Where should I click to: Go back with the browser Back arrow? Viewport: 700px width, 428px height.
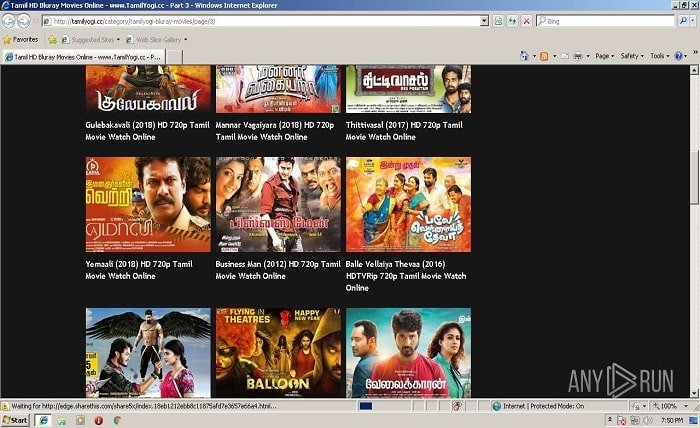[x=8, y=21]
